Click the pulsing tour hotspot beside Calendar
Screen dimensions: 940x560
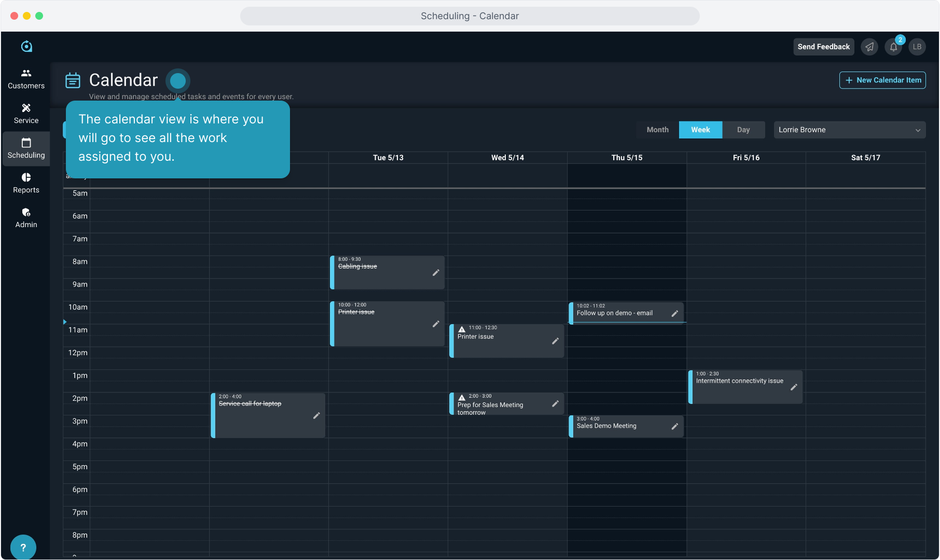(178, 81)
